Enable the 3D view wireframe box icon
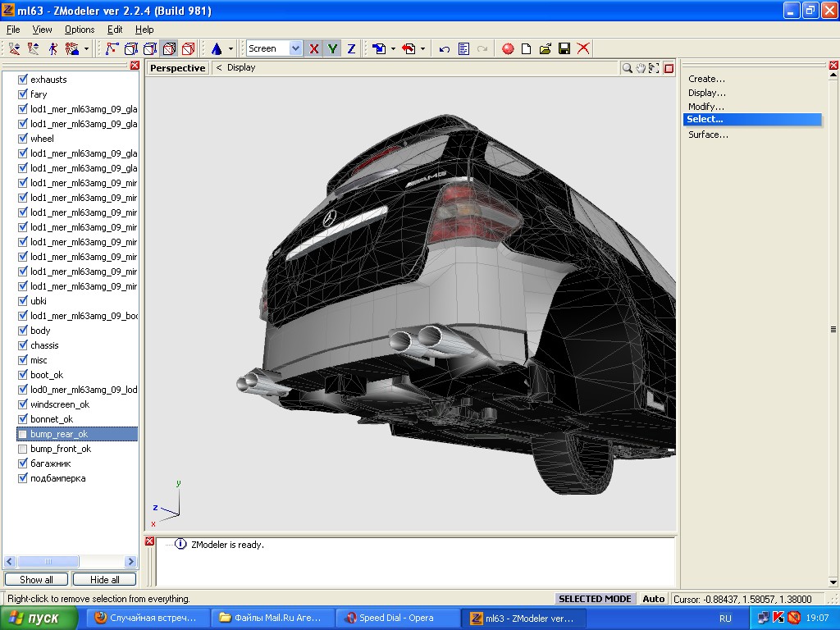This screenshot has width=840, height=630. click(131, 48)
